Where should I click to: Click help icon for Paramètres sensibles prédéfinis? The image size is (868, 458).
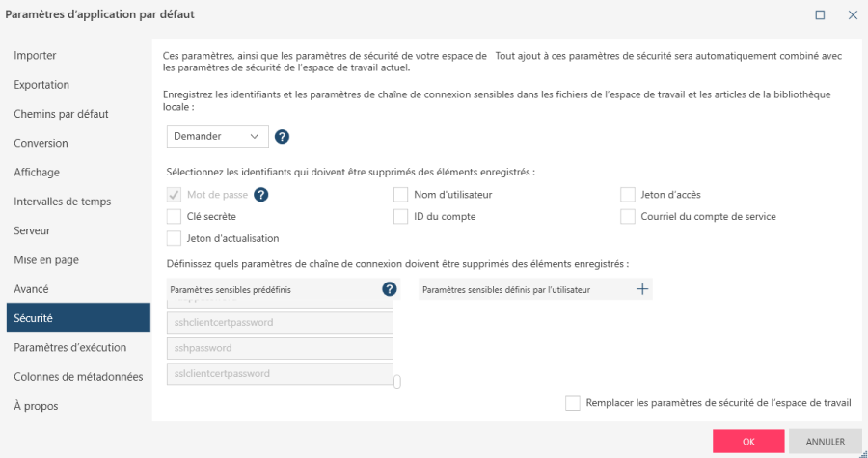(390, 289)
